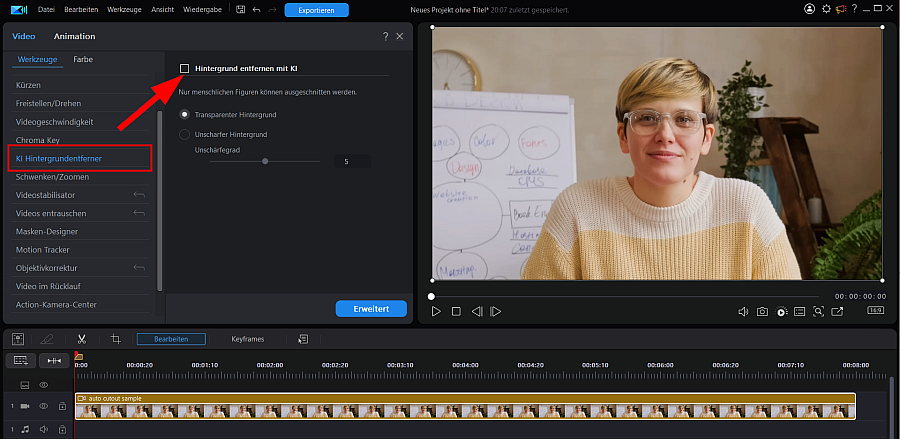The width and height of the screenshot is (900, 439).
Task: Open the 16:9 aspect ratio selector
Action: 875,310
